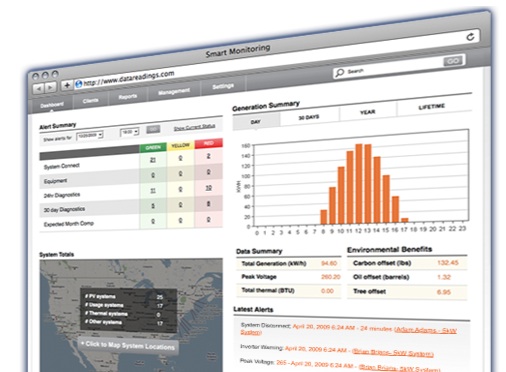Viewport: 506px width, 372px height.
Task: Click the Total Generation (kWh) value 94.60
Action: click(329, 263)
